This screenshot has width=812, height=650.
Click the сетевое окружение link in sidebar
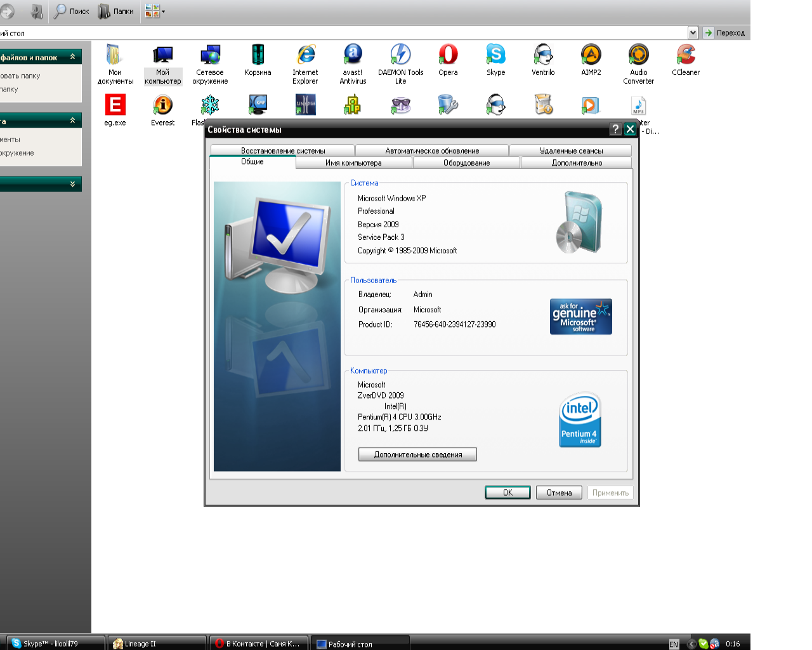(x=17, y=153)
